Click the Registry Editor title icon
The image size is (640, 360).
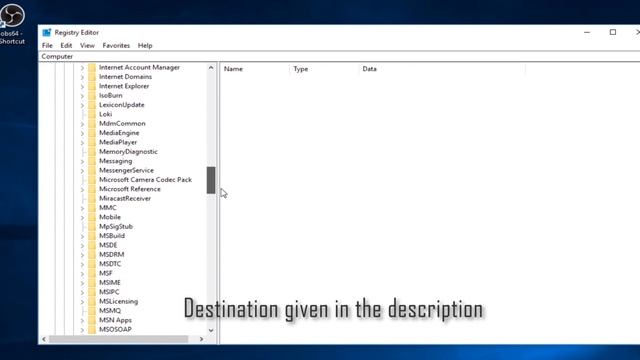(x=47, y=32)
